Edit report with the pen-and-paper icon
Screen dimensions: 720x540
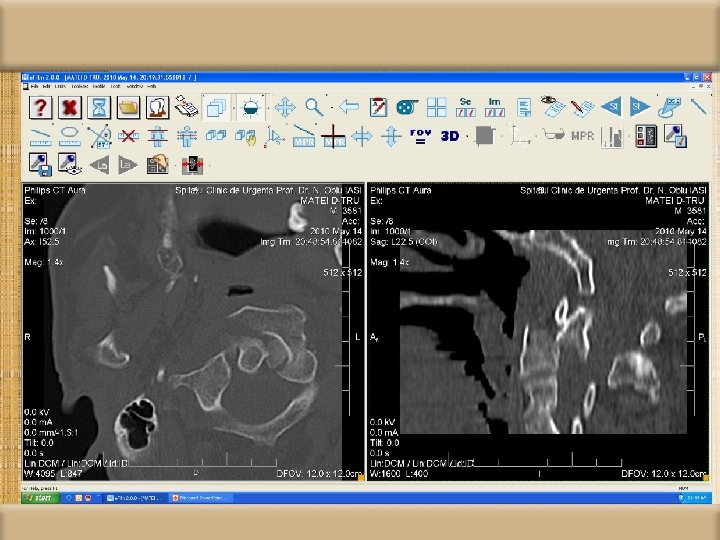[x=582, y=107]
